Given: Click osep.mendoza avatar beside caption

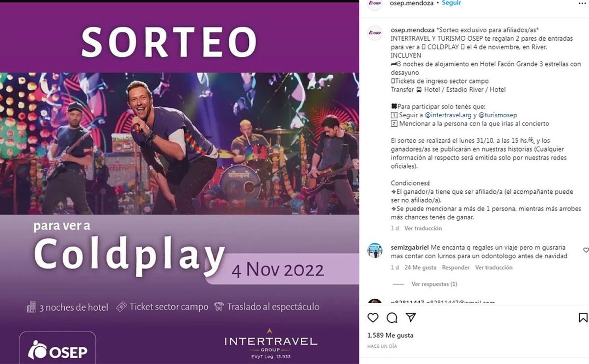Looking at the screenshot, I should (375, 33).
